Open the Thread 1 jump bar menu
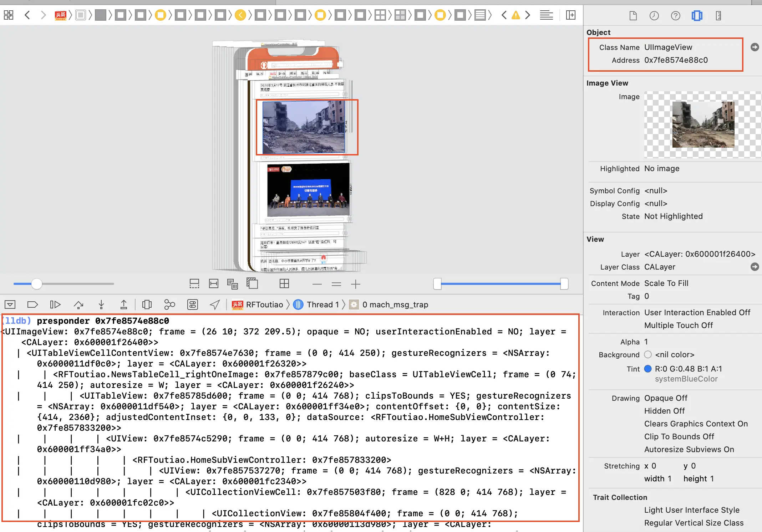 click(322, 305)
